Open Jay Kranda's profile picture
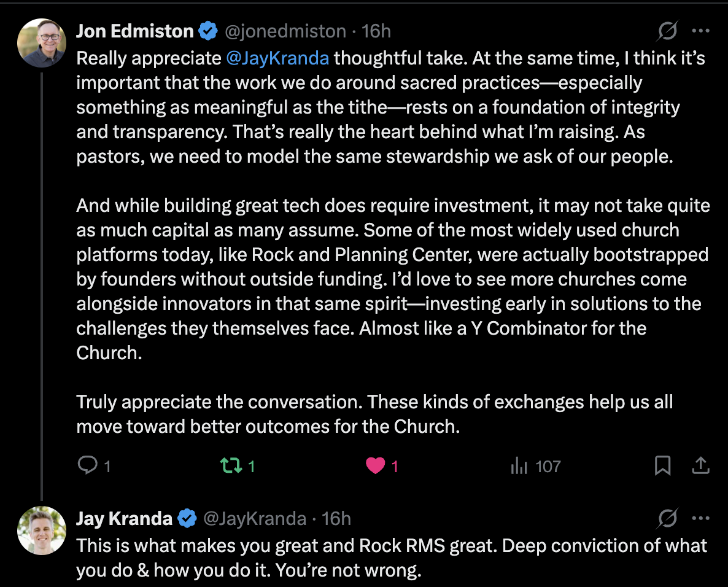 (x=42, y=531)
